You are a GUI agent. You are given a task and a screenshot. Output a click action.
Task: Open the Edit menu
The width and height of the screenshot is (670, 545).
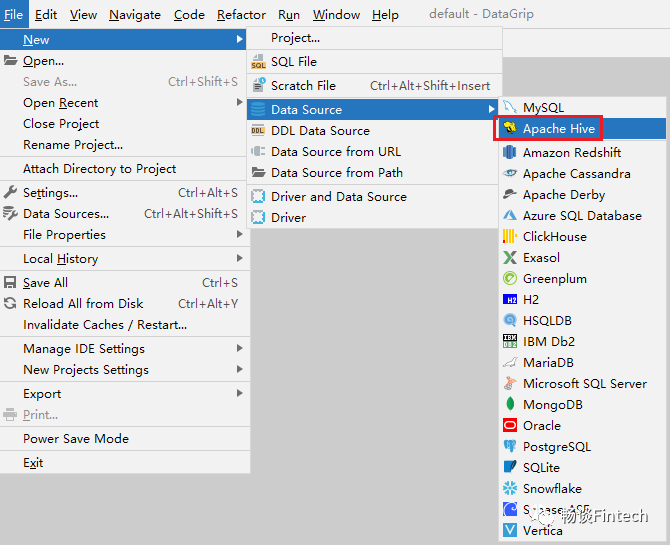46,15
